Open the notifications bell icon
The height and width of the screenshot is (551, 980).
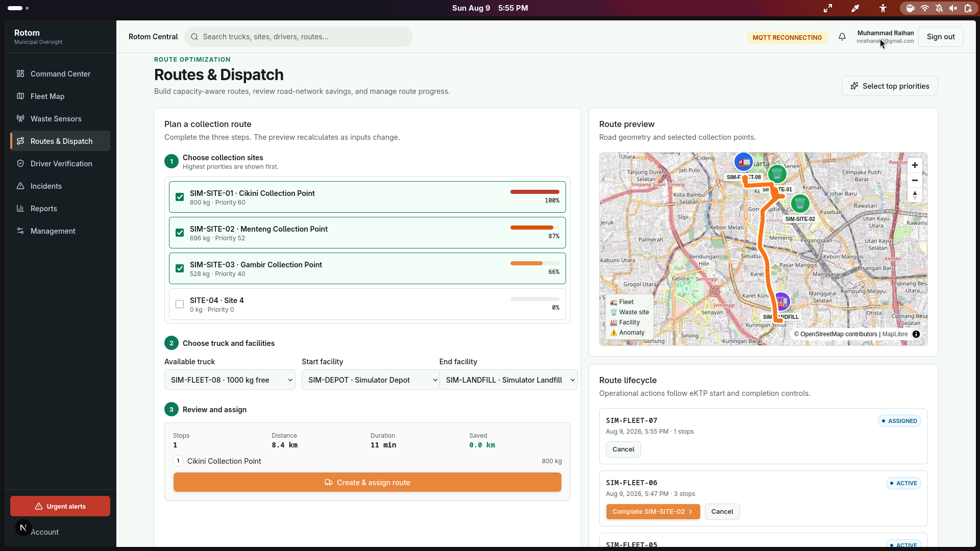pos(842,37)
